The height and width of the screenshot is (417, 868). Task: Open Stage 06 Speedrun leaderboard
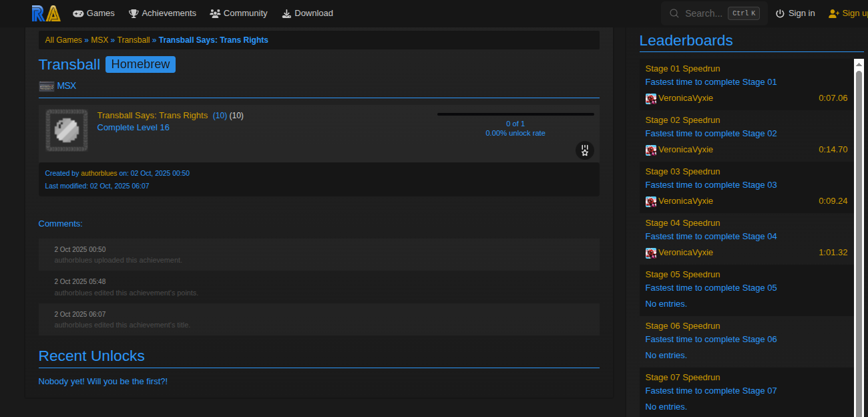pos(682,326)
